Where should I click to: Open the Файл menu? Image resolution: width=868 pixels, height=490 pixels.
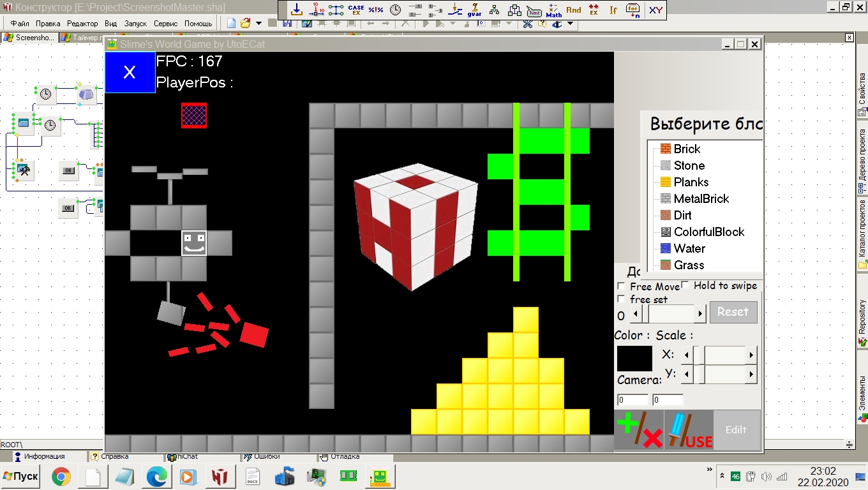(x=20, y=24)
